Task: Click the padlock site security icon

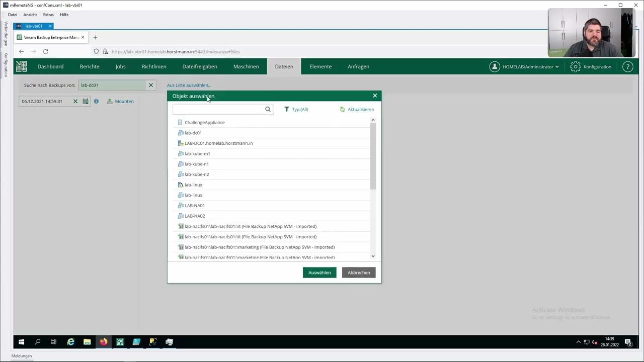Action: pos(105,51)
